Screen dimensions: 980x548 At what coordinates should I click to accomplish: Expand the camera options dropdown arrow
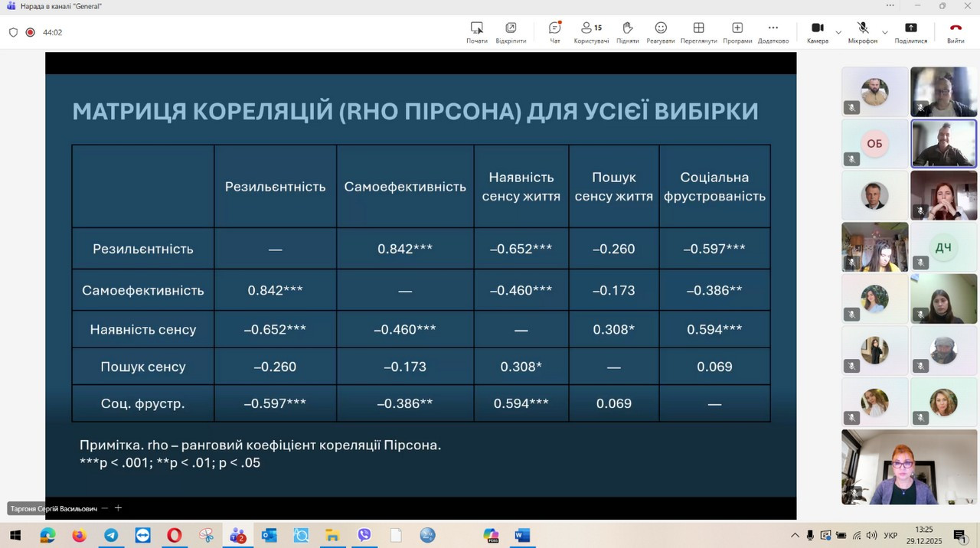[838, 32]
